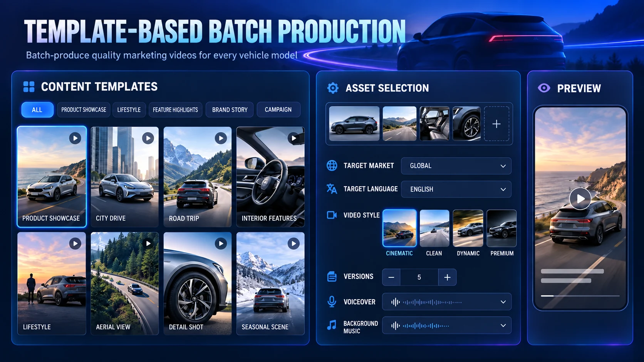Viewport: 644px width, 362px height.
Task: Click the preview video progress bar
Action: pyautogui.click(x=580, y=296)
